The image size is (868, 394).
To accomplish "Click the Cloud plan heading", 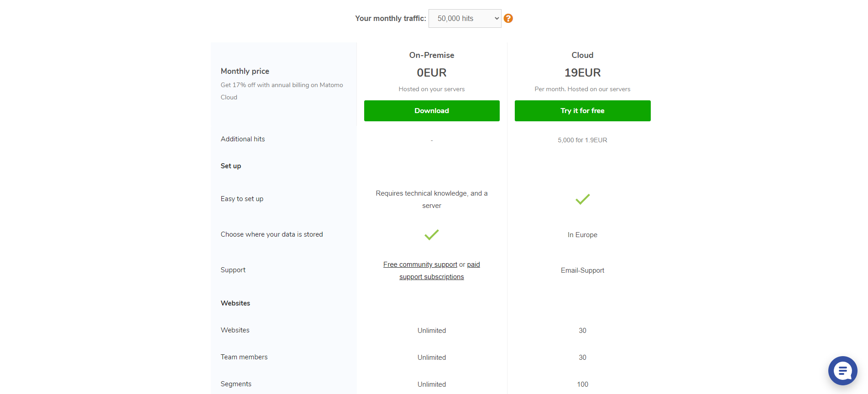I will (x=582, y=55).
